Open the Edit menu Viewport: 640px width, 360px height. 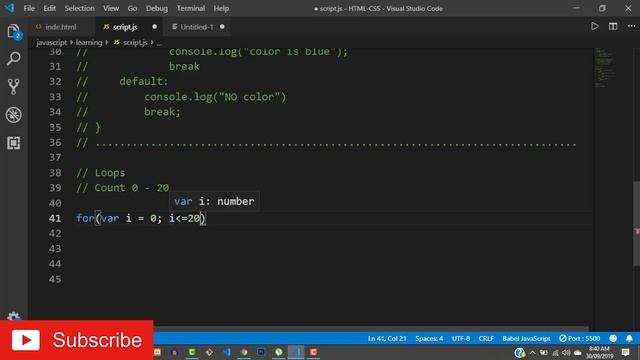coord(49,8)
